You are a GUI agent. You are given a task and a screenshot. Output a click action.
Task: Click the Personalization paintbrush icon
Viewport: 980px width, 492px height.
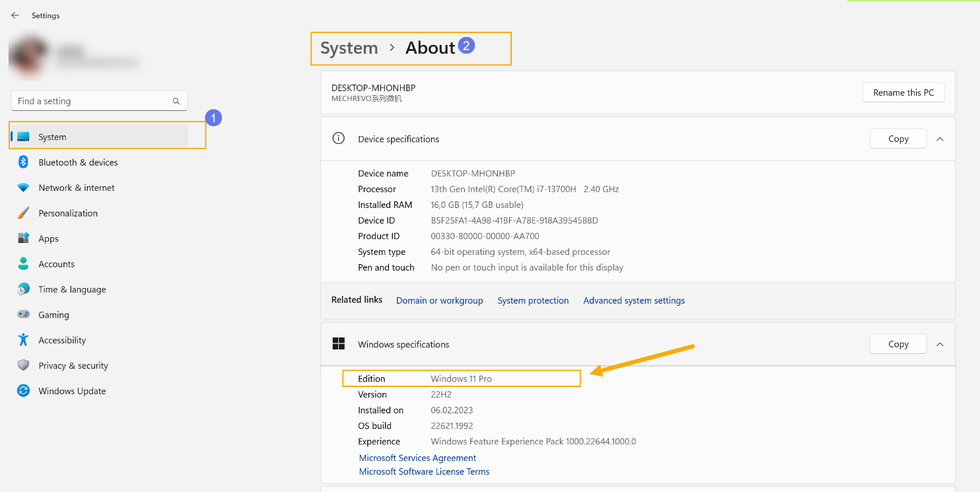click(x=23, y=213)
